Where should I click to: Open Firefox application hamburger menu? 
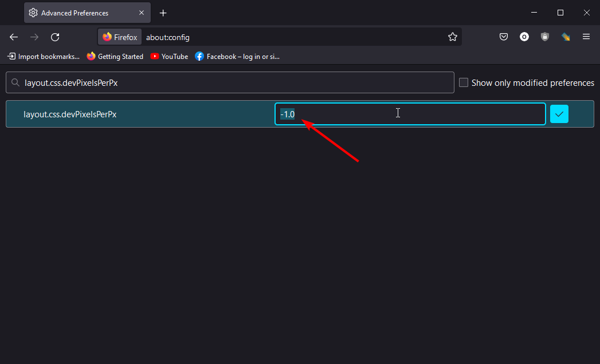pyautogui.click(x=586, y=37)
